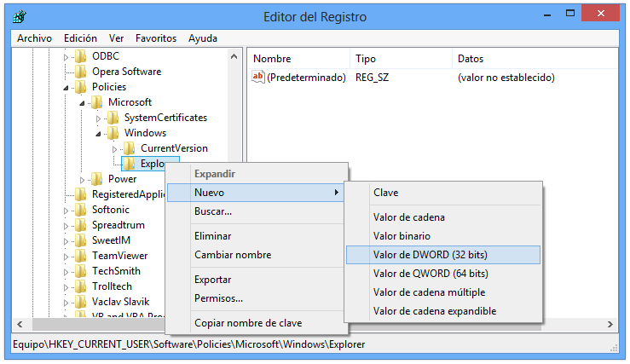Image resolution: width=630 pixels, height=364 pixels.
Task: Select the Opera Software folder icon
Action: point(81,72)
